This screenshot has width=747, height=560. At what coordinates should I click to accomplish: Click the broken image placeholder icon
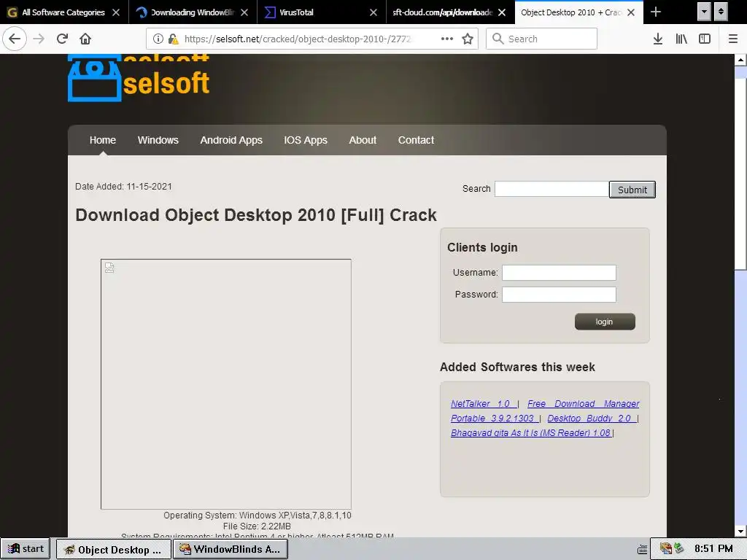tap(109, 268)
